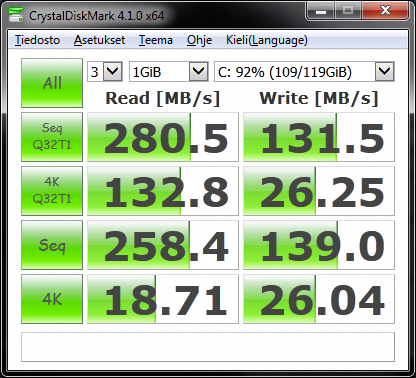
Task: Click the Seq Q32T1 read result 280.5
Action: 163,137
